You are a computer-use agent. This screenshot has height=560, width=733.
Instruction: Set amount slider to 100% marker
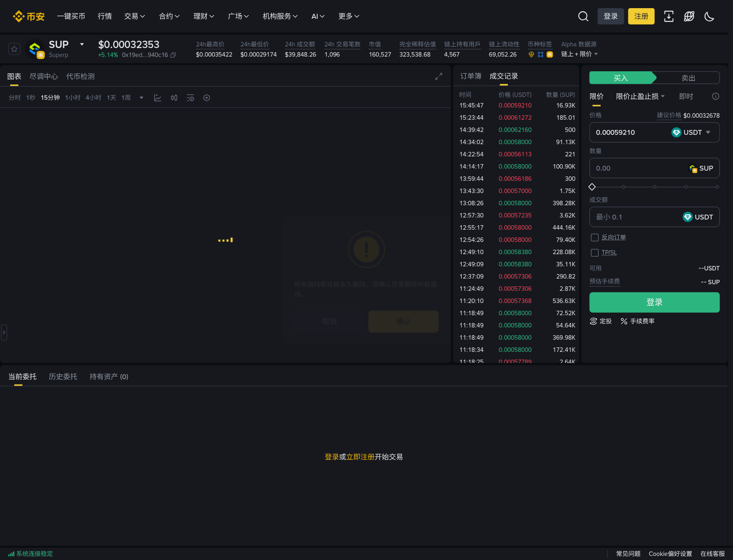[717, 187]
